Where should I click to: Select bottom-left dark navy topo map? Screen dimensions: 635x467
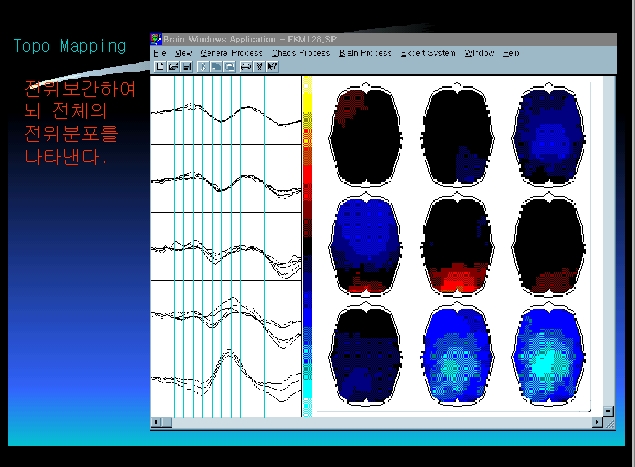point(366,355)
